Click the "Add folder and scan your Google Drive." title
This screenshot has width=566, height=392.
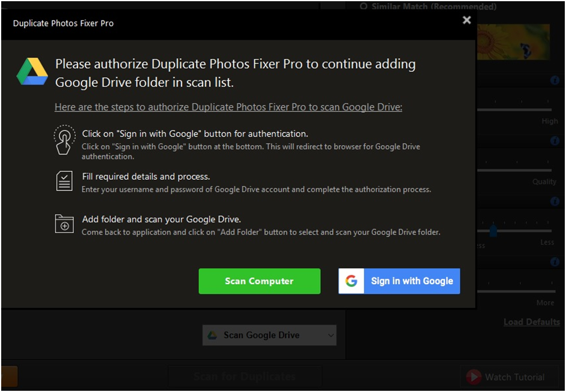(x=161, y=219)
